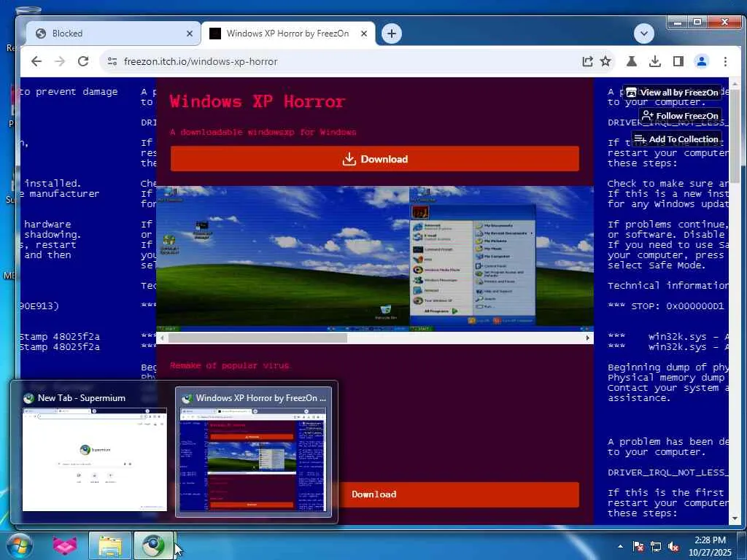
Task: Click the screenshot gallery horizontal scrollbar thumb
Action: [x=258, y=338]
